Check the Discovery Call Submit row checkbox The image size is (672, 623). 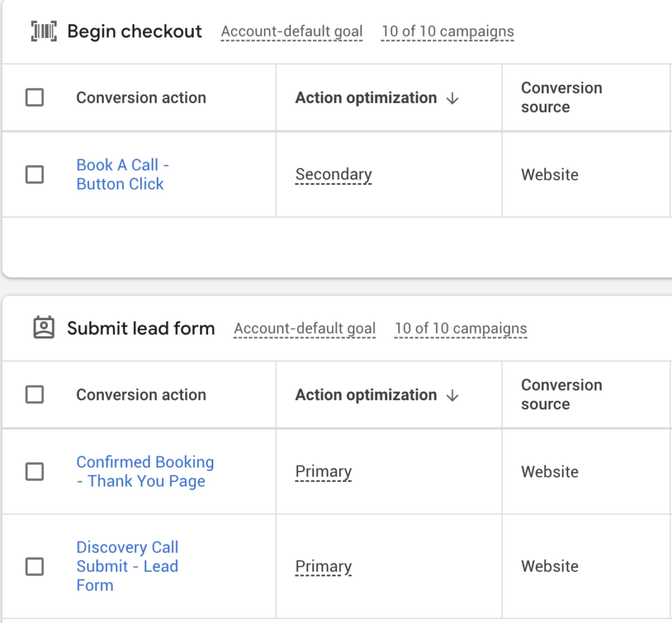[x=35, y=565]
